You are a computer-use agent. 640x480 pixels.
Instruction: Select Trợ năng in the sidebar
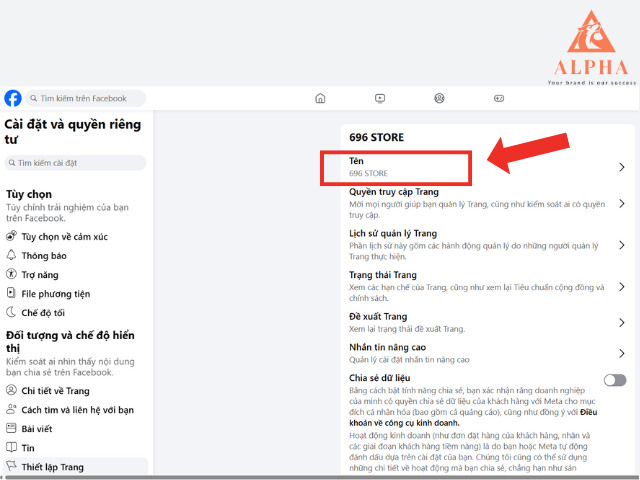click(76, 275)
